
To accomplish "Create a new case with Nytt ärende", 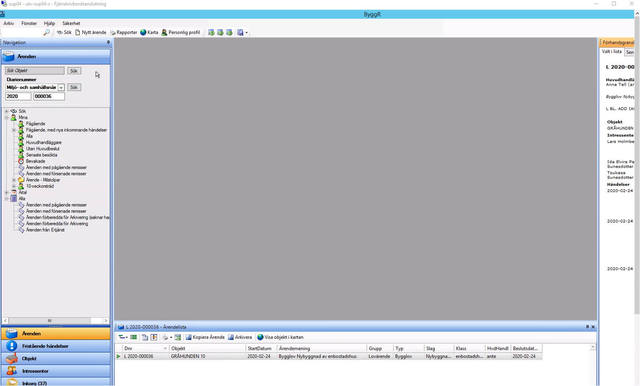I will (x=91, y=32).
